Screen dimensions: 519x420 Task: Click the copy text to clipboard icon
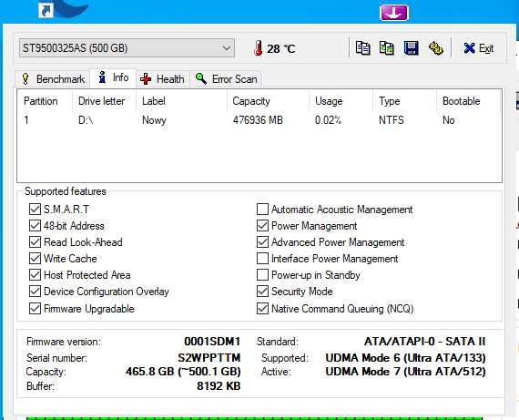(x=362, y=48)
